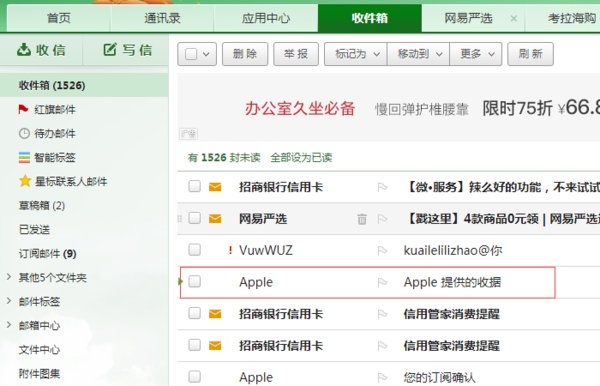
Task: Open the 首页 tab
Action: click(59, 18)
